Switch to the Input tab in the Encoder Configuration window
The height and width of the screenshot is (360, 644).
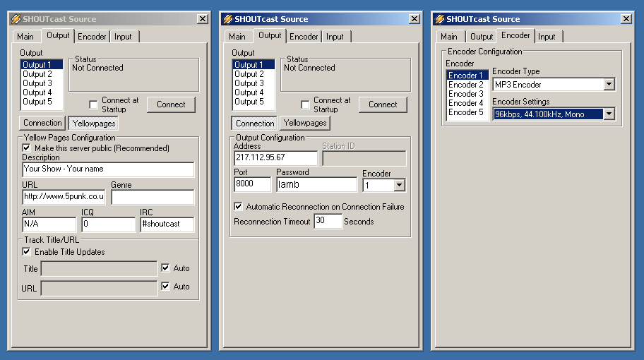click(547, 37)
